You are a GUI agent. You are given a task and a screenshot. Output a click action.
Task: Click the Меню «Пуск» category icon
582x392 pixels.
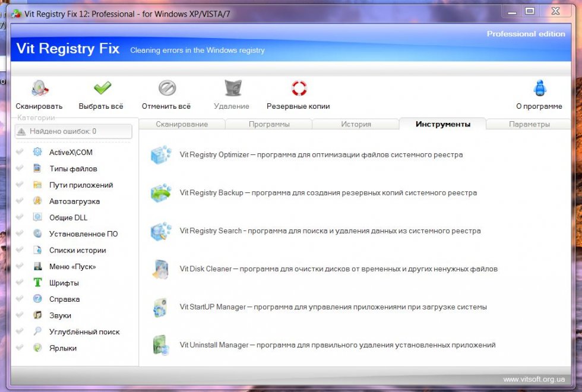[37, 266]
